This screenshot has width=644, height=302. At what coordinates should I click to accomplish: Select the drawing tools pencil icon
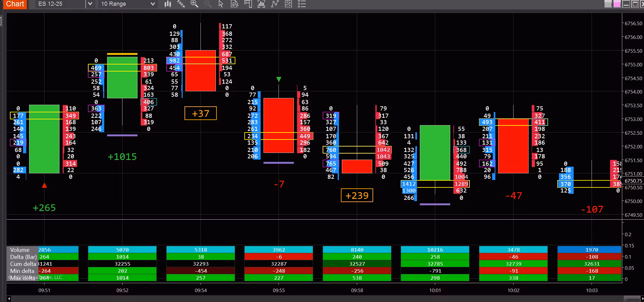tap(181, 4)
